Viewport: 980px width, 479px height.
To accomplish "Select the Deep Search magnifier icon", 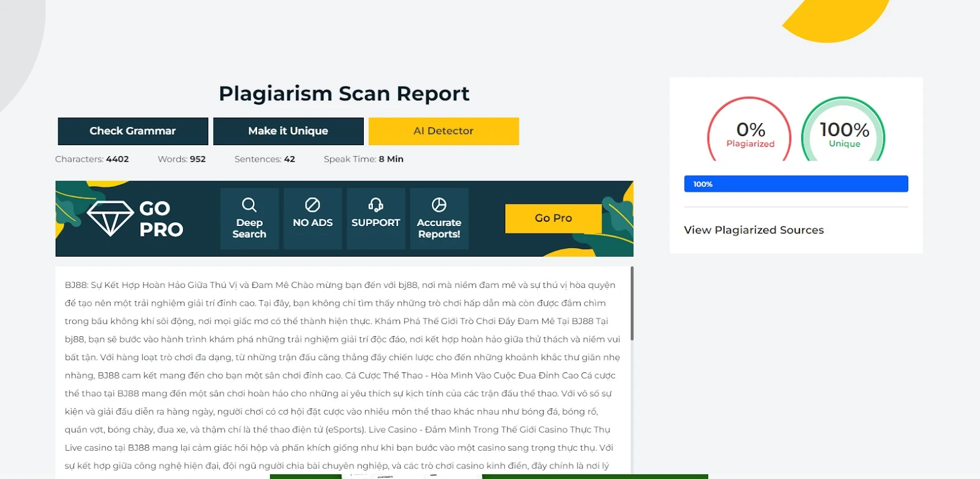I will [x=249, y=205].
